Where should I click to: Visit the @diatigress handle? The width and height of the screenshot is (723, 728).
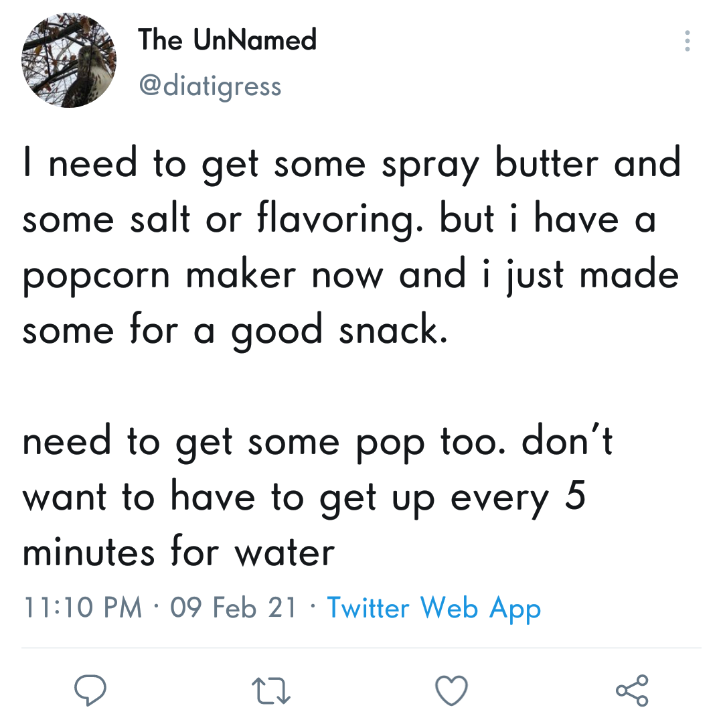210,86
